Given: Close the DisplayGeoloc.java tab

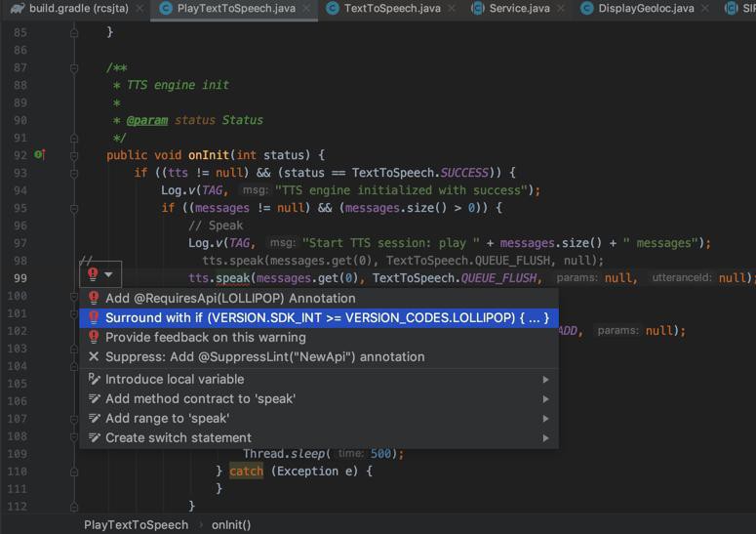Looking at the screenshot, I should tap(705, 9).
